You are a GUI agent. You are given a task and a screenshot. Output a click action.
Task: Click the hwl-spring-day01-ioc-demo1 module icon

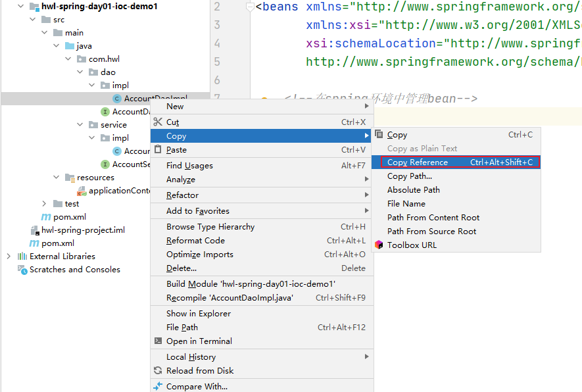[x=34, y=7]
